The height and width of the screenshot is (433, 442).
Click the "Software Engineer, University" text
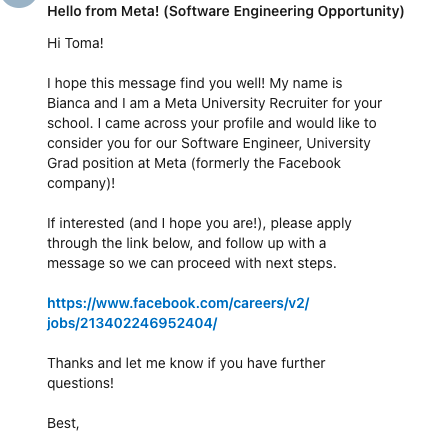coord(276,143)
